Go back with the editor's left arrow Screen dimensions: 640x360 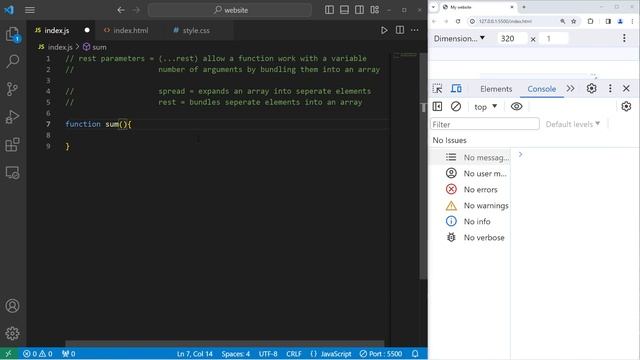(x=121, y=10)
